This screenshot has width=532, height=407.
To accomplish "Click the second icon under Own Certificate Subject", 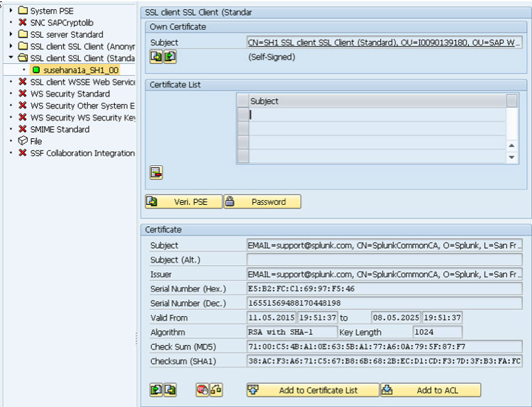I will (170, 57).
